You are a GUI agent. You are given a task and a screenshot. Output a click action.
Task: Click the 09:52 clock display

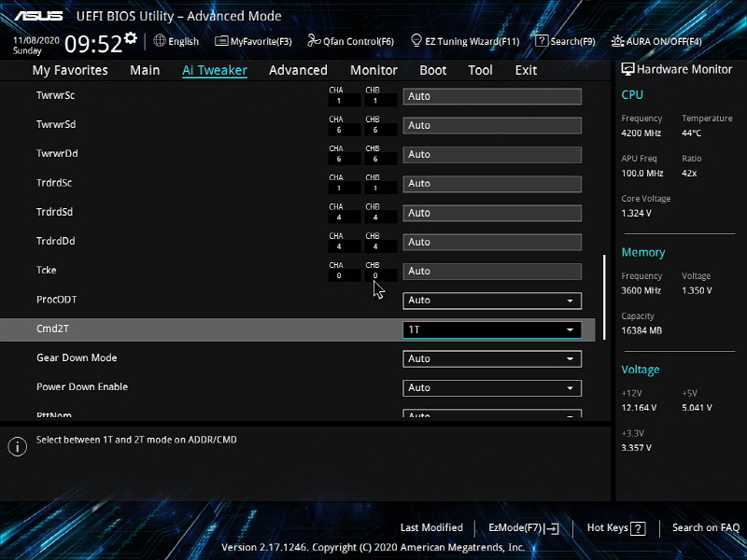point(93,44)
